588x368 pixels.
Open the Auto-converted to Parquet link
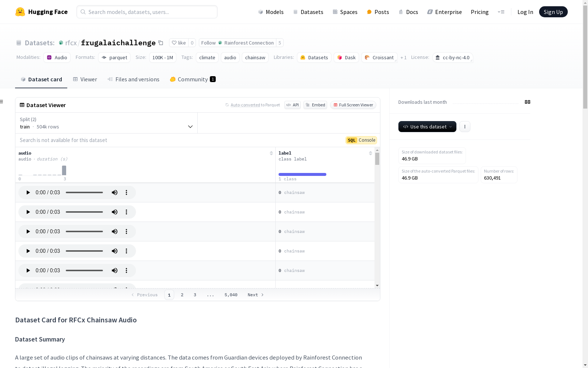click(245, 105)
